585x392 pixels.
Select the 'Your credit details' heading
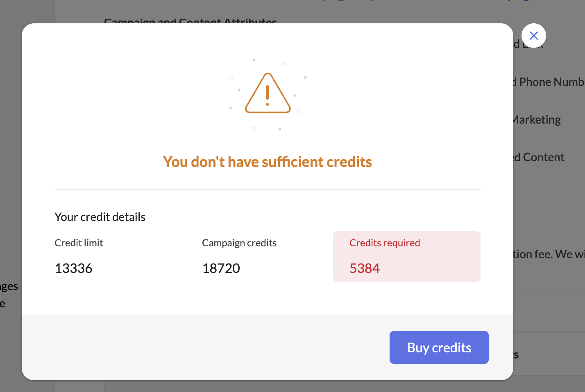click(100, 217)
